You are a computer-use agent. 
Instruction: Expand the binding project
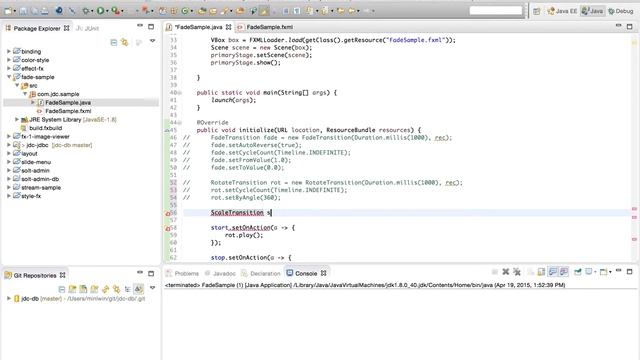(x=9, y=51)
